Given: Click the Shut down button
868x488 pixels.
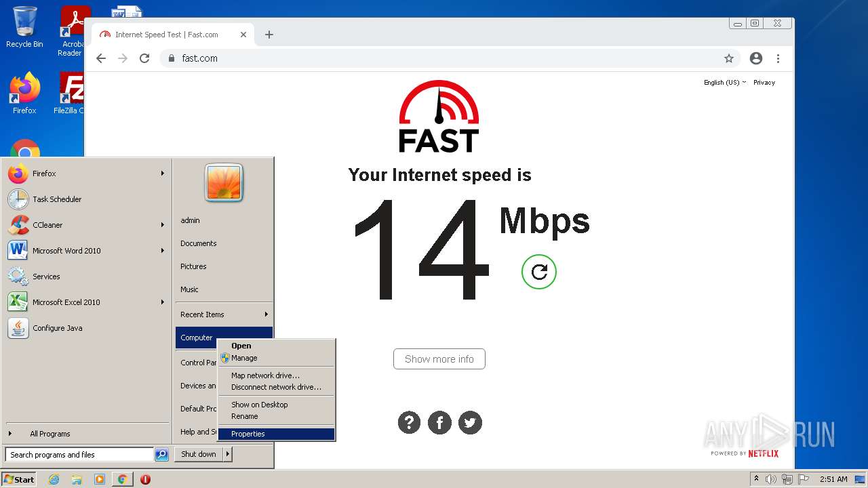Looking at the screenshot, I should [199, 454].
